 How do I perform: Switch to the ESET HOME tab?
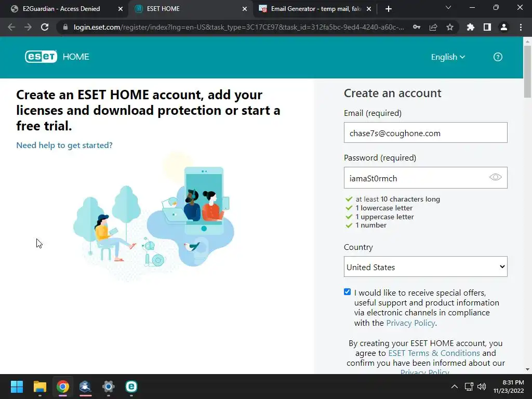pos(191,9)
